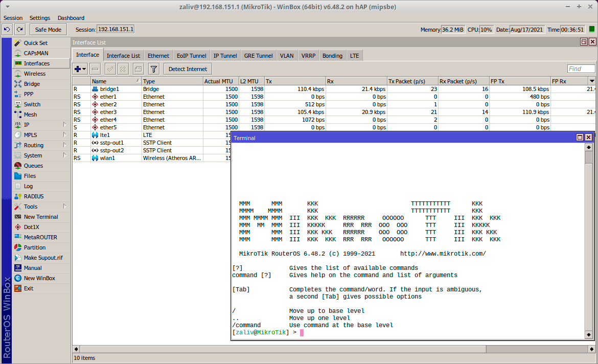Click the remove (minus) interface icon
The width and height of the screenshot is (598, 364).
(95, 69)
